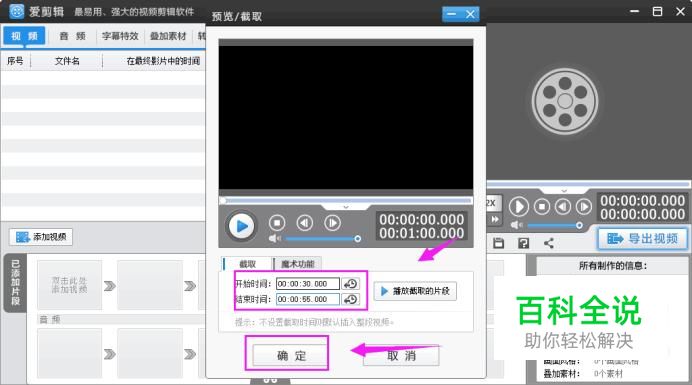Click the preview dialog seek progress bar

(x=346, y=200)
